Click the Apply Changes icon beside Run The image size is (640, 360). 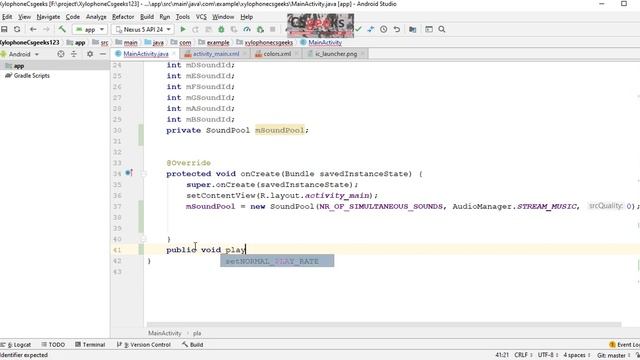[196, 29]
